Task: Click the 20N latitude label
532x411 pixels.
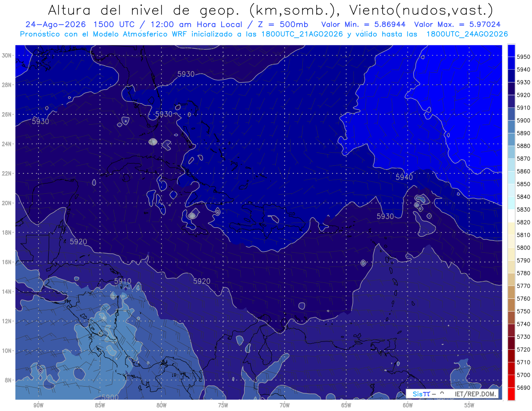Action: coord(7,203)
